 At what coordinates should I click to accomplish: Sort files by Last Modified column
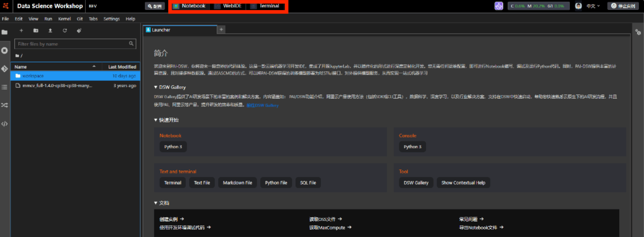pyautogui.click(x=121, y=67)
